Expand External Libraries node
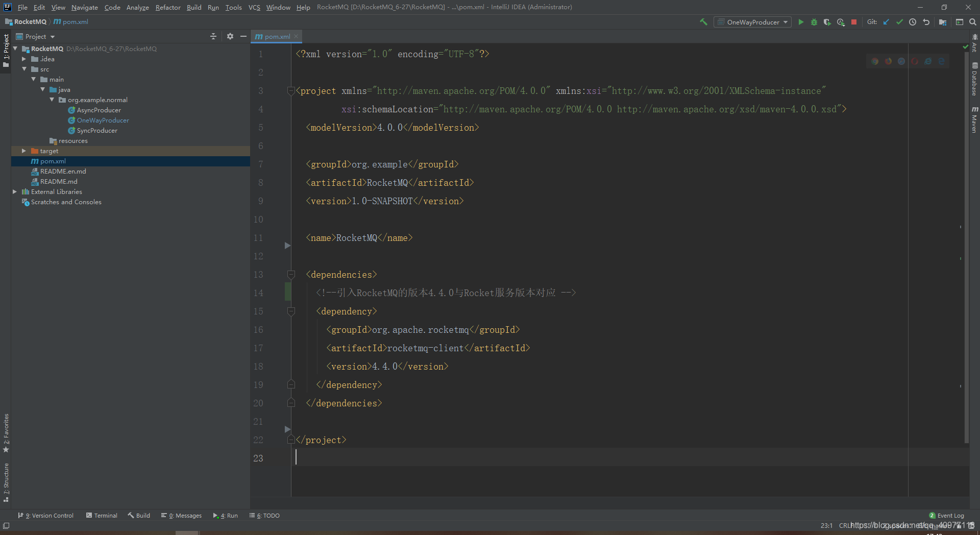Viewport: 980px width, 535px height. point(15,191)
